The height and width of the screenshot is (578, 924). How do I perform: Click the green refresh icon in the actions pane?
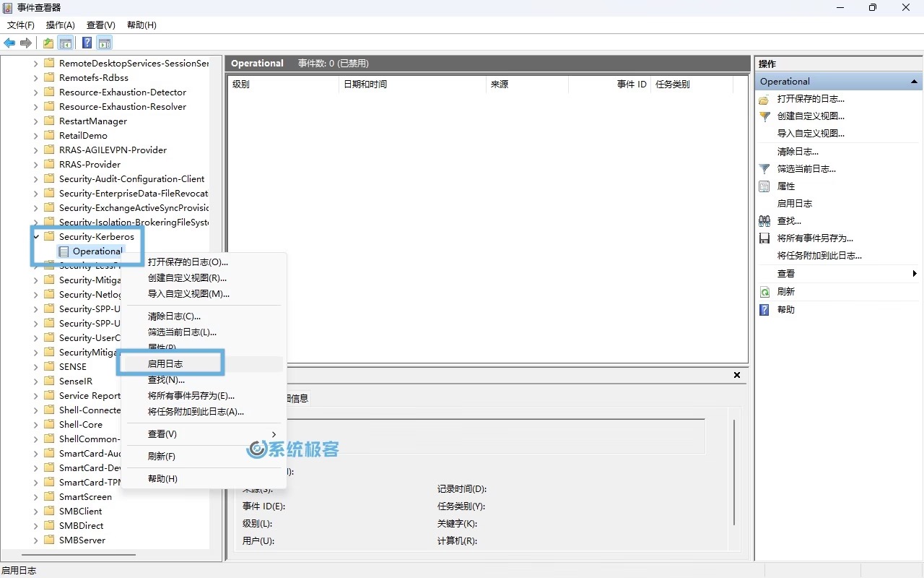tap(764, 292)
